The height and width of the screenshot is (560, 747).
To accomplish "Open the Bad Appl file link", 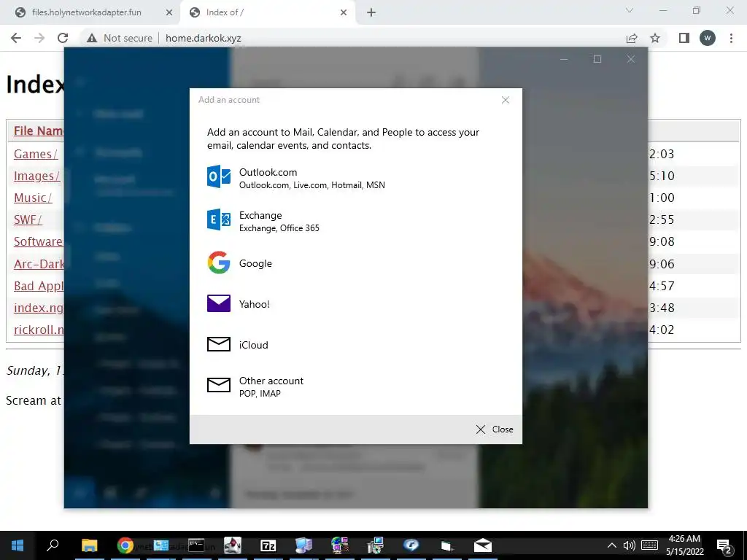I will coord(39,286).
